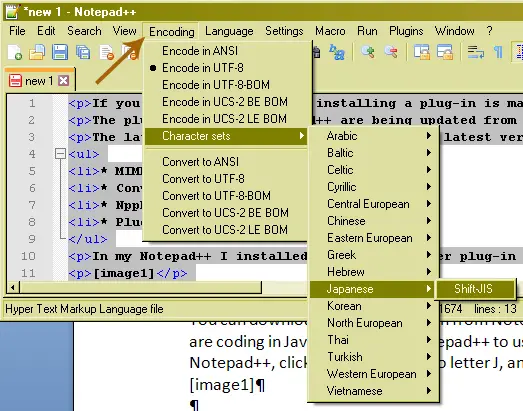This screenshot has width=523, height=411.
Task: Click the red unsaved icon on new 1 tab
Action: 15,81
